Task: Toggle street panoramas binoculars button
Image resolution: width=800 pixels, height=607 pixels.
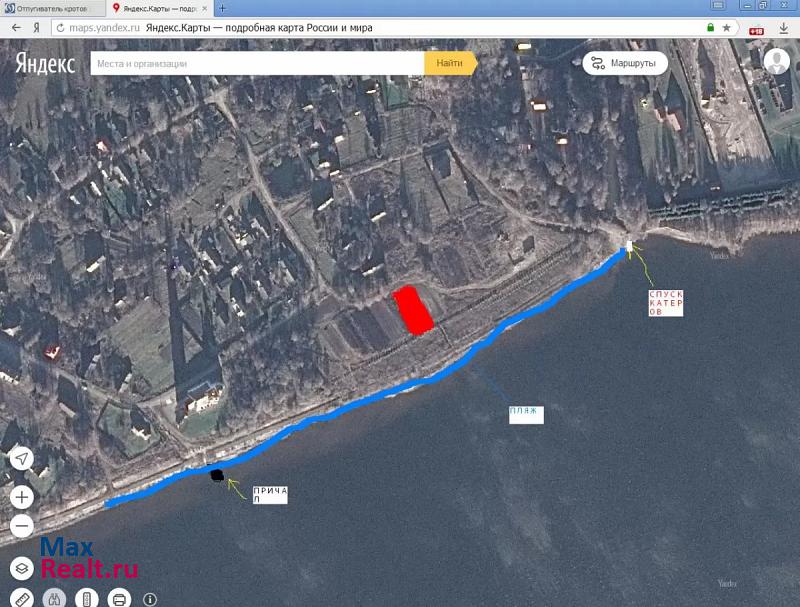Action: [56, 600]
